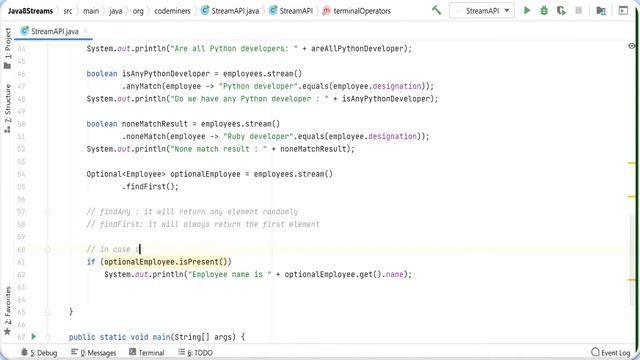The image size is (640, 360).
Task: Click the inspections eye icon at editor top-right
Action: (x=631, y=46)
